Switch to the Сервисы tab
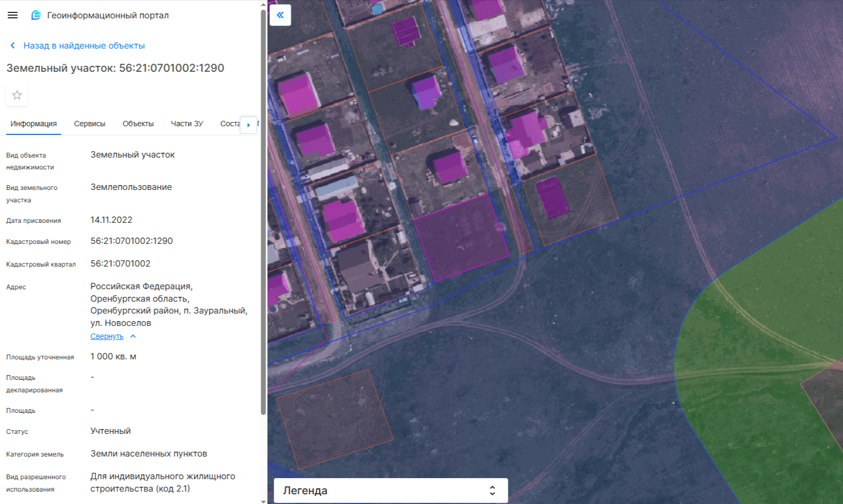 click(90, 124)
